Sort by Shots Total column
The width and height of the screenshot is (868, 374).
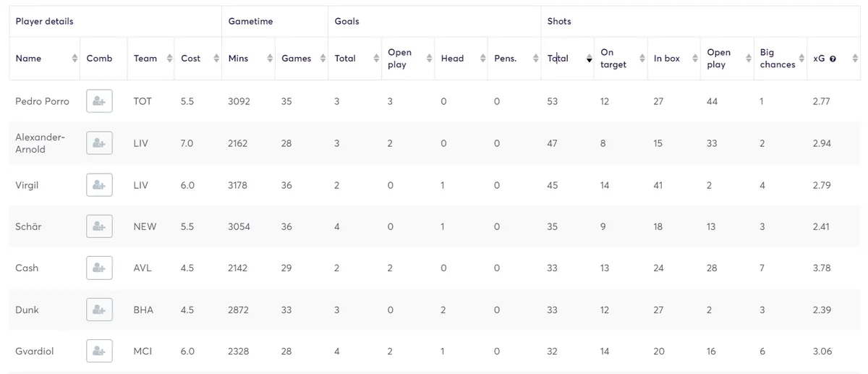568,59
